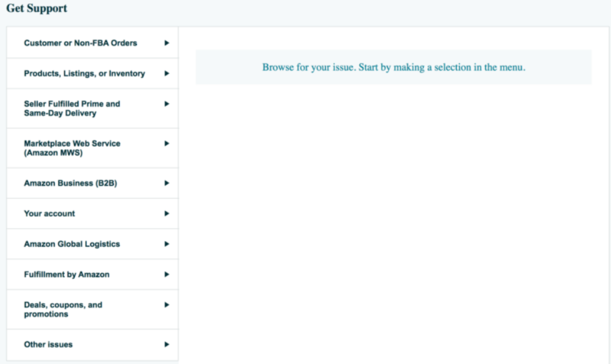Select the Customer or Non-FBA Orders label
The width and height of the screenshot is (611, 364).
tap(80, 43)
